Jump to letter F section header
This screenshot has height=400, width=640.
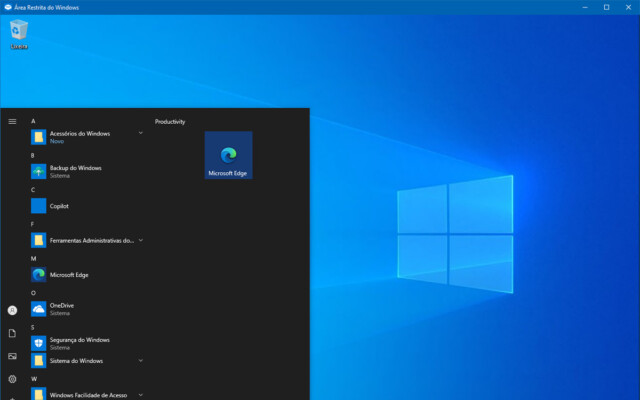point(33,224)
